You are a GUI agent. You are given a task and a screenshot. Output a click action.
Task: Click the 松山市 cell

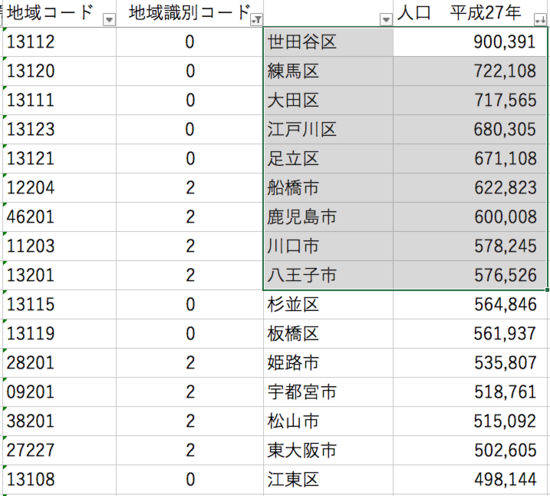(328, 421)
